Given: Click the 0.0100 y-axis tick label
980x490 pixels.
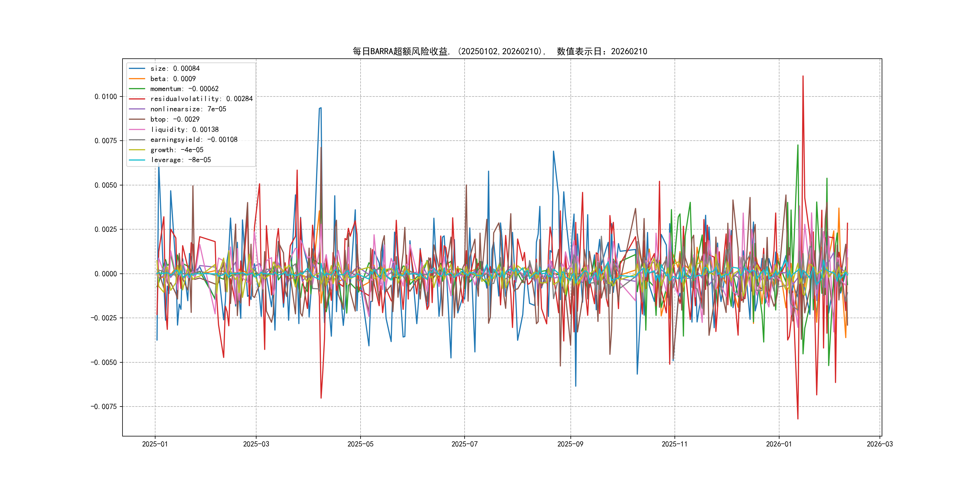Looking at the screenshot, I should click(106, 96).
